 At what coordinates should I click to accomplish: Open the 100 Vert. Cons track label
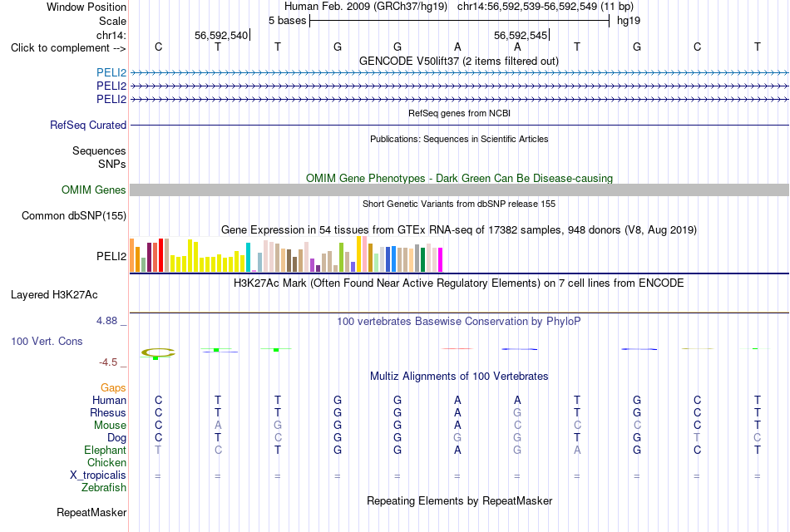point(47,341)
